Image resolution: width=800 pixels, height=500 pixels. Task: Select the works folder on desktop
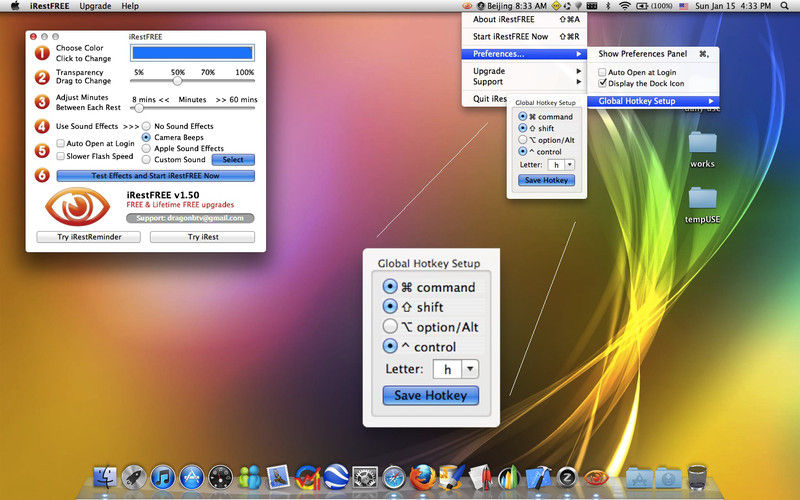click(703, 149)
